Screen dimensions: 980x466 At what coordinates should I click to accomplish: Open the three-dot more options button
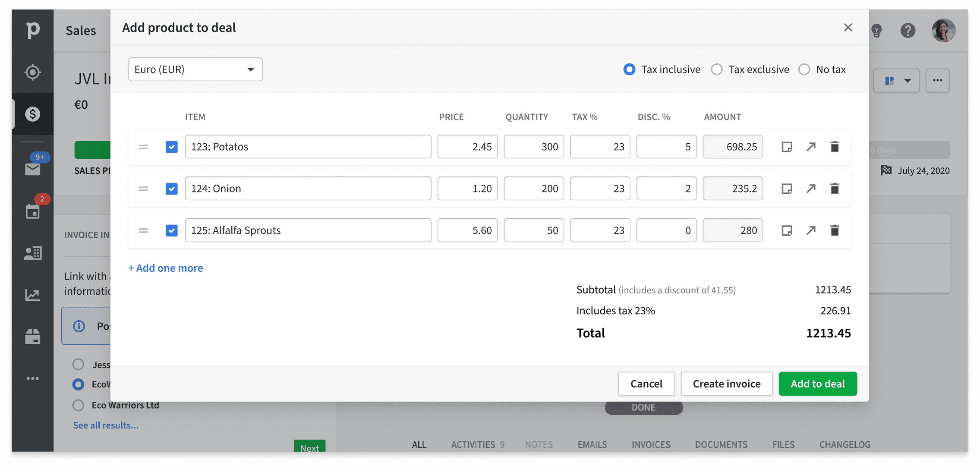click(x=937, y=81)
